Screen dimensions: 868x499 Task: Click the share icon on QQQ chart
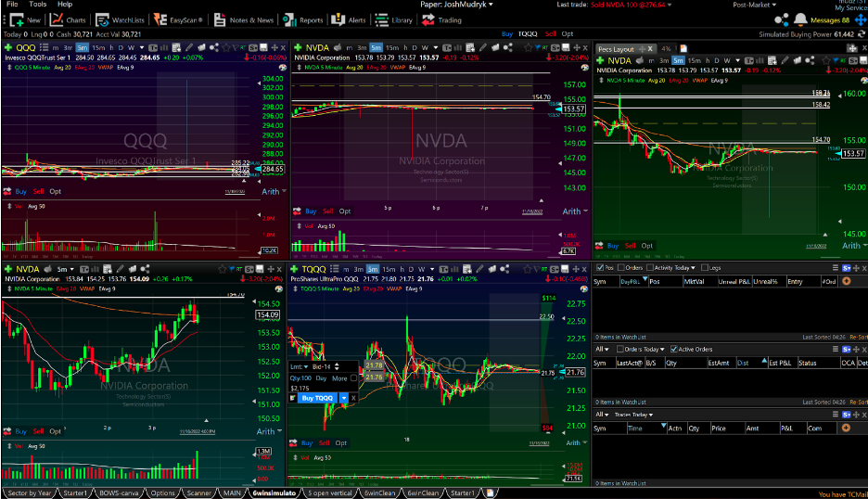[213, 47]
